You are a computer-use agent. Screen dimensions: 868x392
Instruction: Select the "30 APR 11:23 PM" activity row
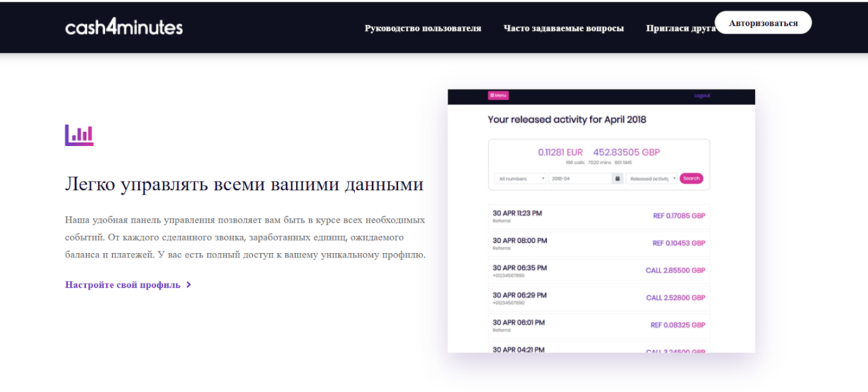(599, 216)
